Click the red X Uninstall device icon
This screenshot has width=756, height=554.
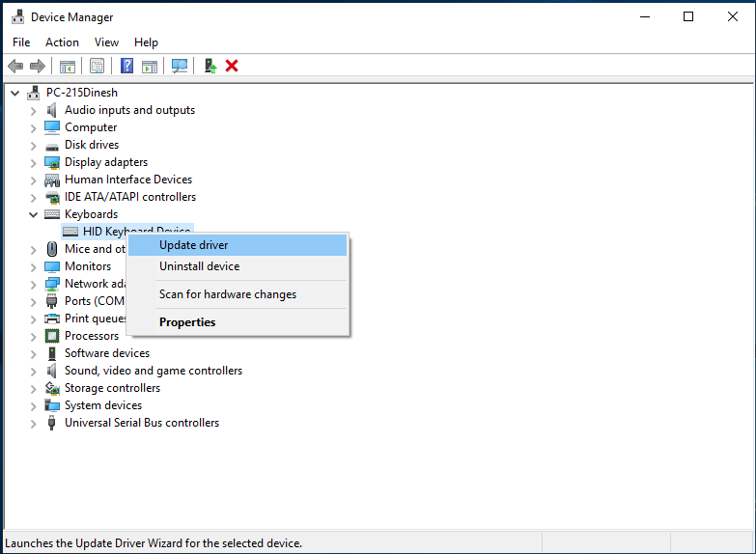point(232,66)
